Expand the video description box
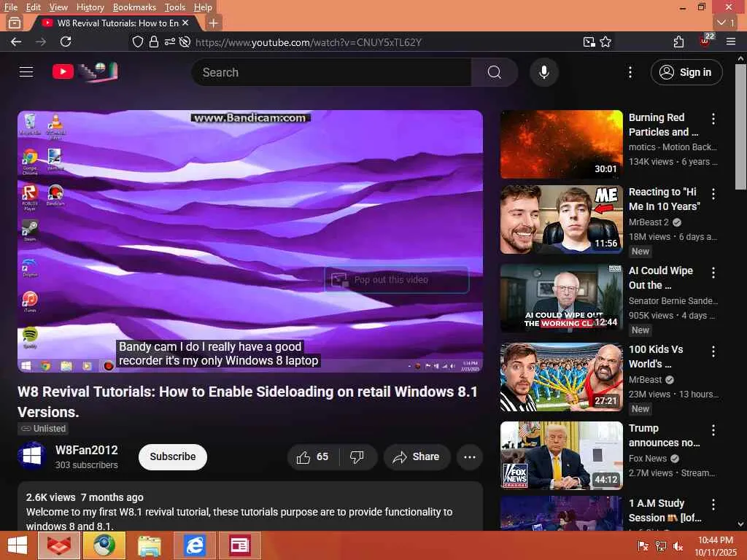The width and height of the screenshot is (747, 560). 250,507
